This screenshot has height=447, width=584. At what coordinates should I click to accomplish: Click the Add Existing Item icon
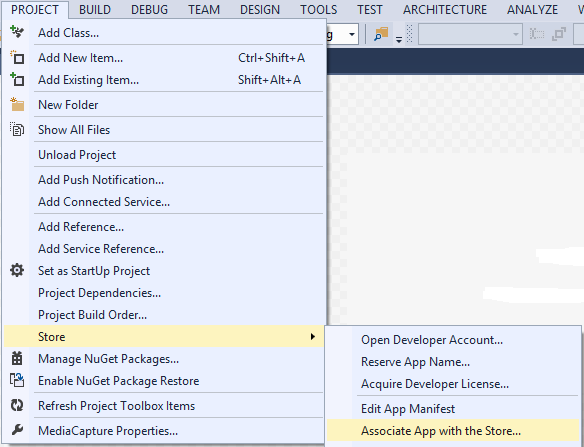pos(17,79)
